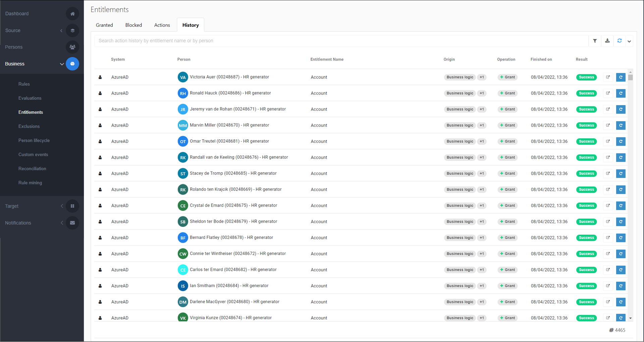Image resolution: width=644 pixels, height=342 pixels.
Task: Click the scroll down arrow of table scrollbar
Action: click(630, 318)
